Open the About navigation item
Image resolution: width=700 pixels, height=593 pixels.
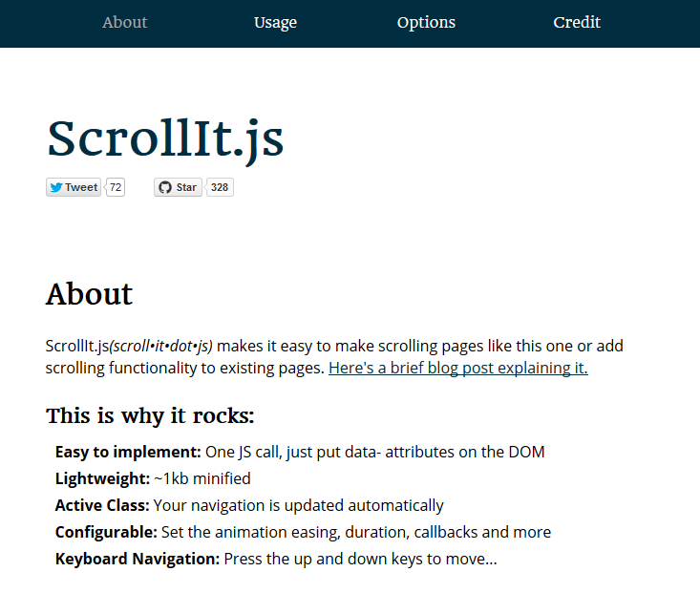124,22
